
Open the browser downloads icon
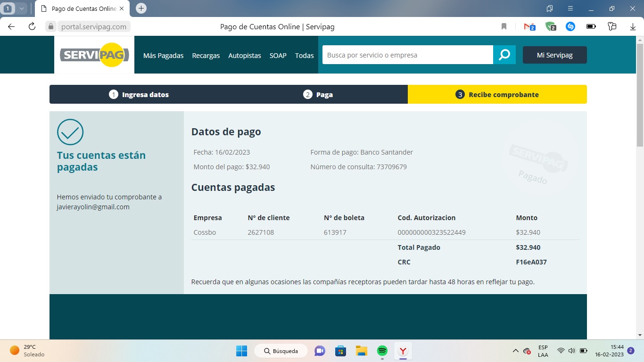tap(632, 26)
